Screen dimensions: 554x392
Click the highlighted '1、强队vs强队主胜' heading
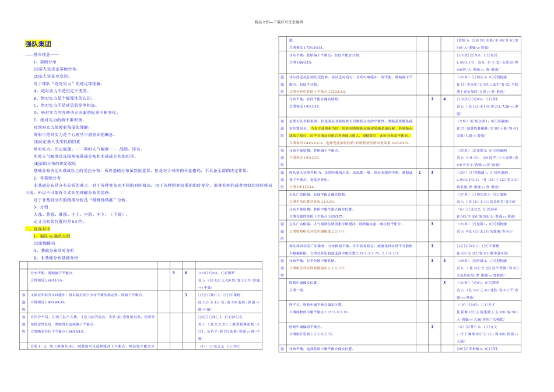(x=52, y=236)
